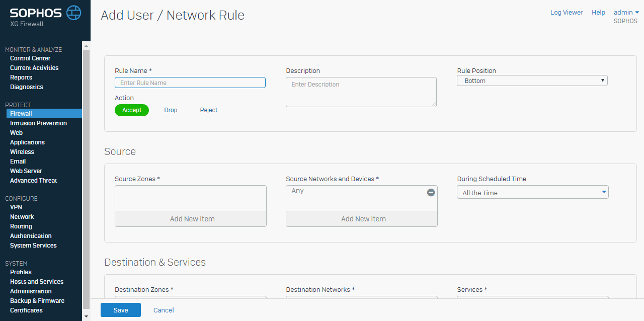Open Authentication settings
Screen dimensions: 644x321
click(31, 236)
